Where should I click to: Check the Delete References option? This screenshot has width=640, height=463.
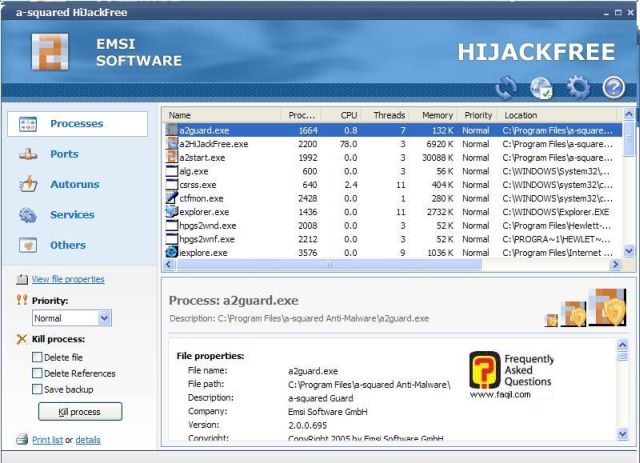(37, 373)
